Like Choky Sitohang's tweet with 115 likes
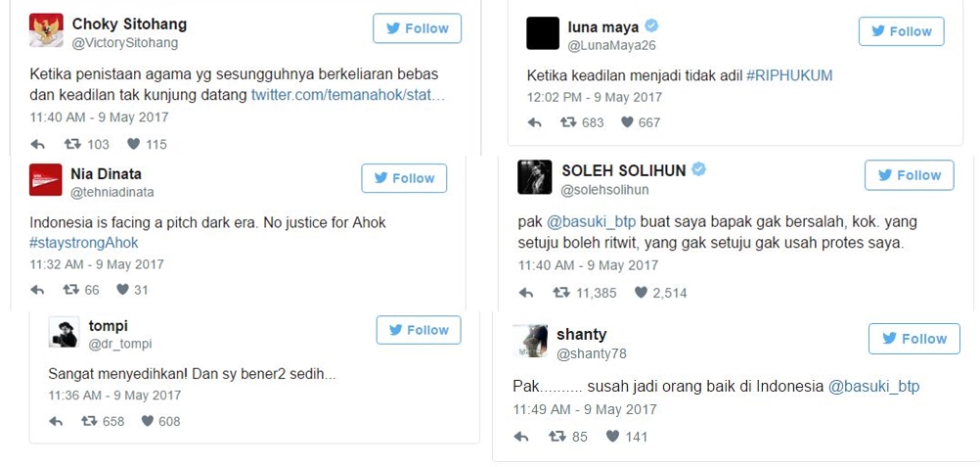This screenshot has height=467, width=980. (x=133, y=145)
